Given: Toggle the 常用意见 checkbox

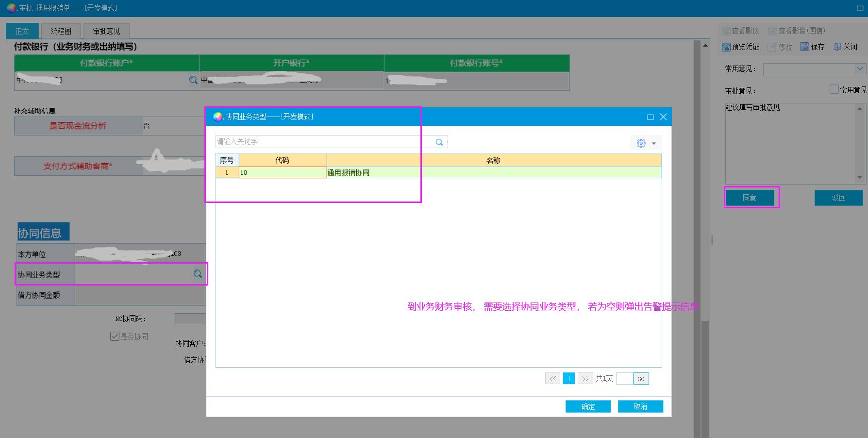Looking at the screenshot, I should click(834, 89).
